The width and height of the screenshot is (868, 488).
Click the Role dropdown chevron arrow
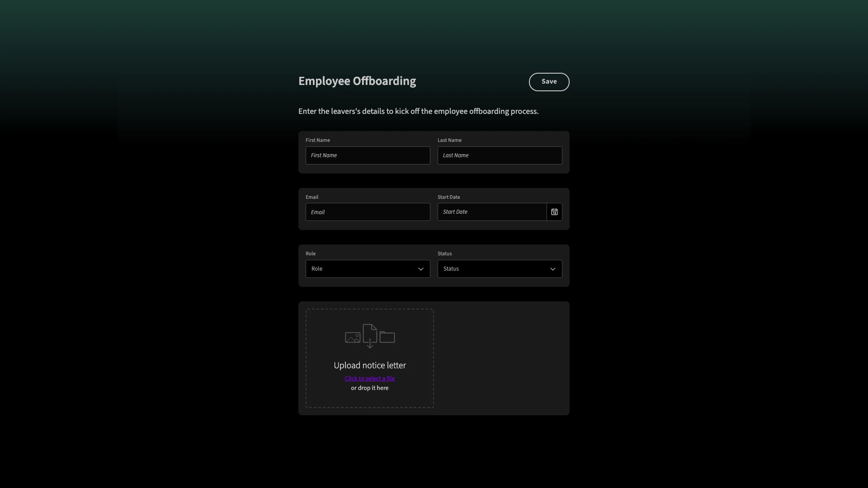(x=421, y=269)
